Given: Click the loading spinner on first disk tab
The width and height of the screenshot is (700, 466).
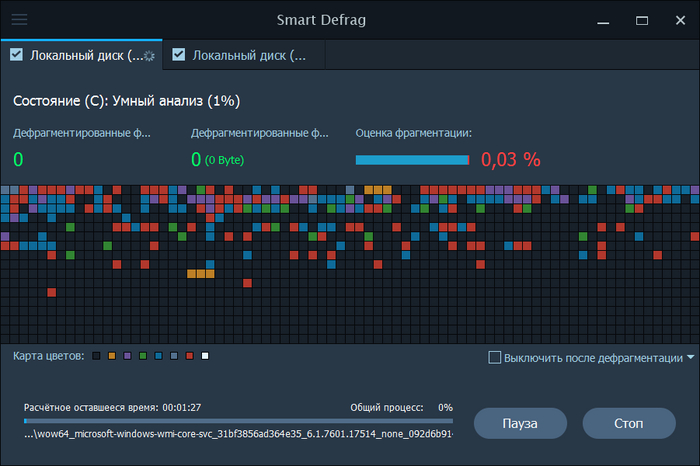Looking at the screenshot, I should (150, 56).
